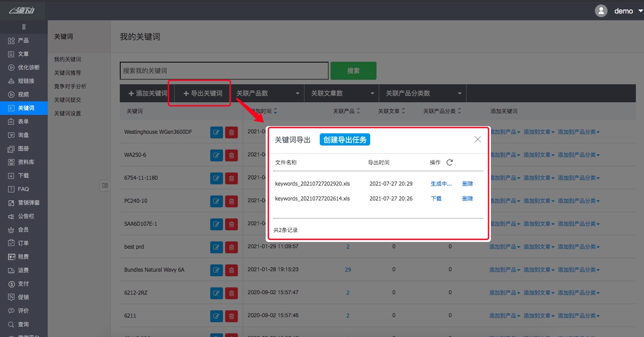Click the edit pencil icon for Westinghouse WGen3600DF
This screenshot has height=337, width=644.
click(x=216, y=132)
